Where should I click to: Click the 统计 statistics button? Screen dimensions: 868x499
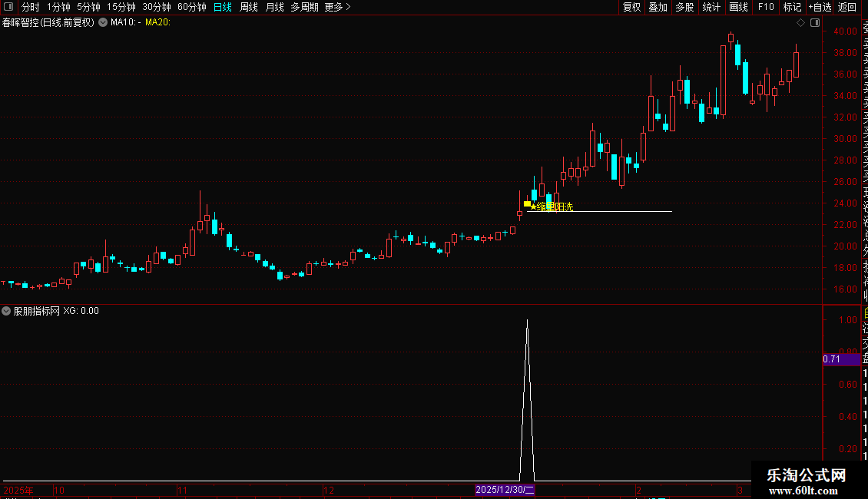coord(711,7)
